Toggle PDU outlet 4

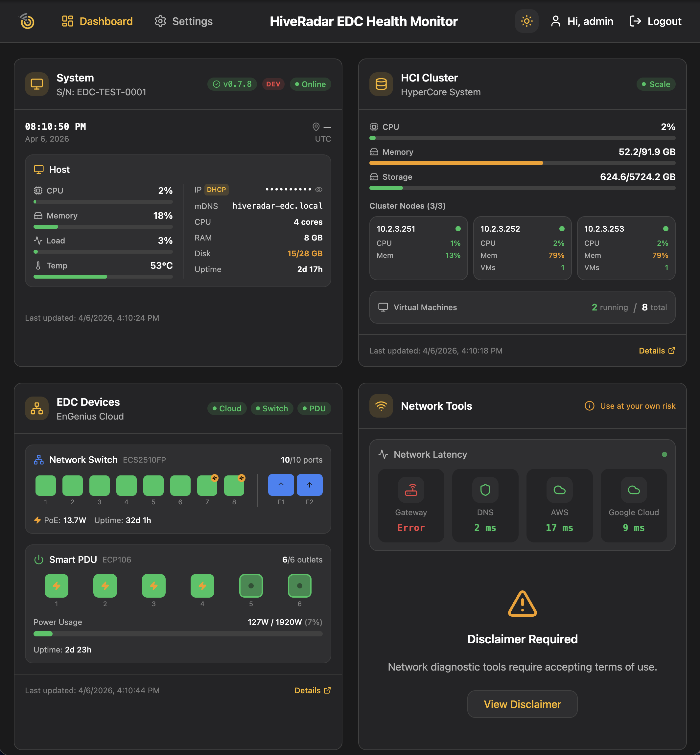(202, 586)
